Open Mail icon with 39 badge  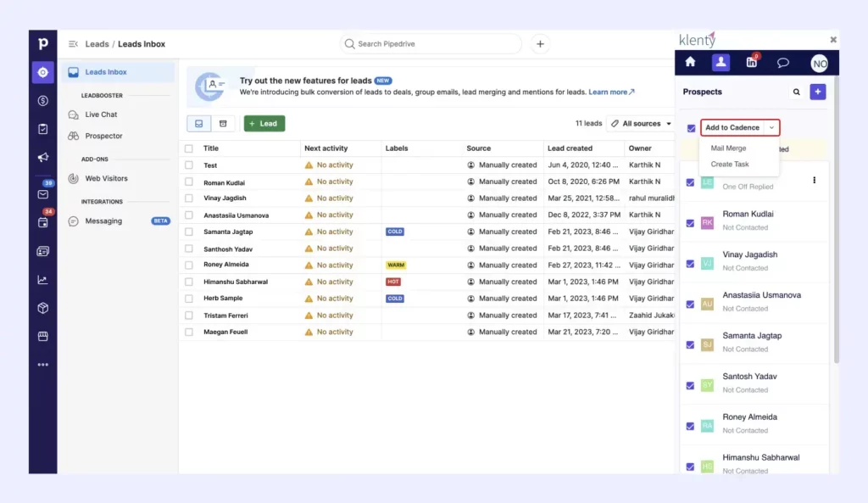(x=42, y=194)
